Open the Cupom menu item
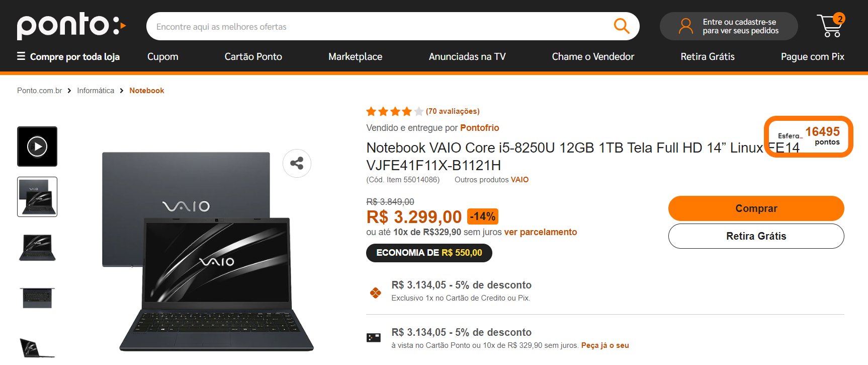The width and height of the screenshot is (868, 365). 163,56
